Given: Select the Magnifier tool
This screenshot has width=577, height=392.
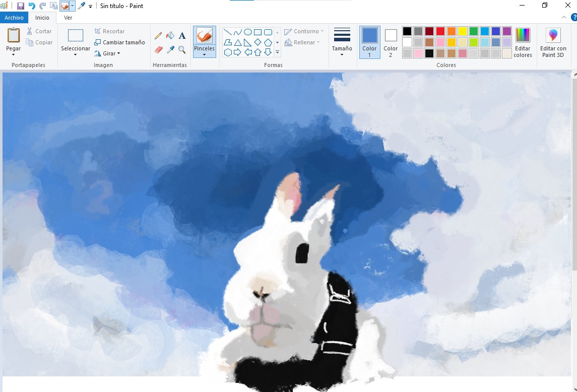Looking at the screenshot, I should pos(182,49).
